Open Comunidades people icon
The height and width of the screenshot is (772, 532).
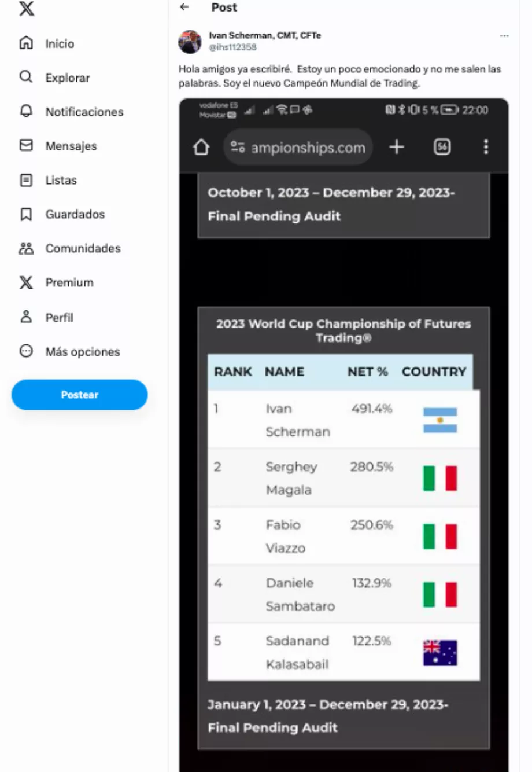(x=26, y=248)
